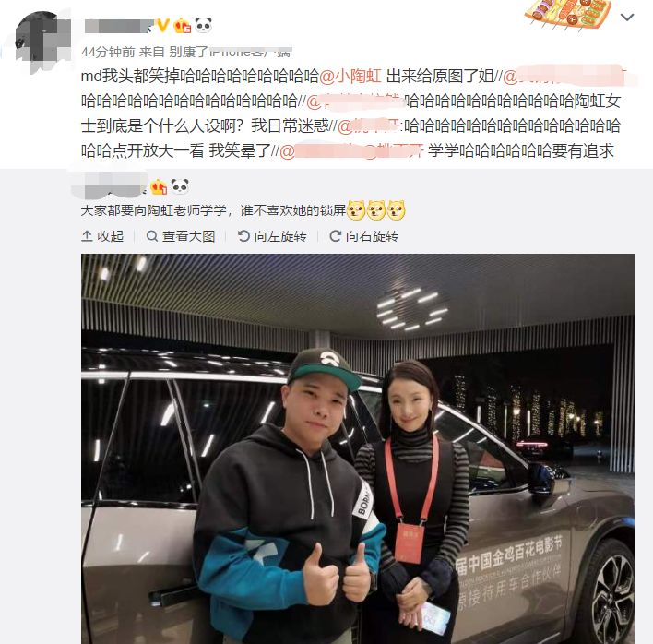Image resolution: width=653 pixels, height=644 pixels.
Task: Click the 44分钟前 timestamp
Action: 108,52
